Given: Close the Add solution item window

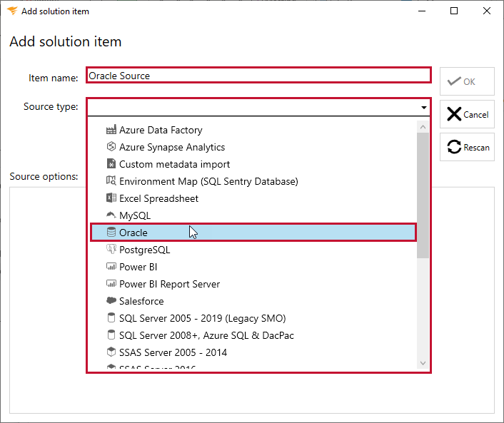Looking at the screenshot, I should (x=487, y=11).
